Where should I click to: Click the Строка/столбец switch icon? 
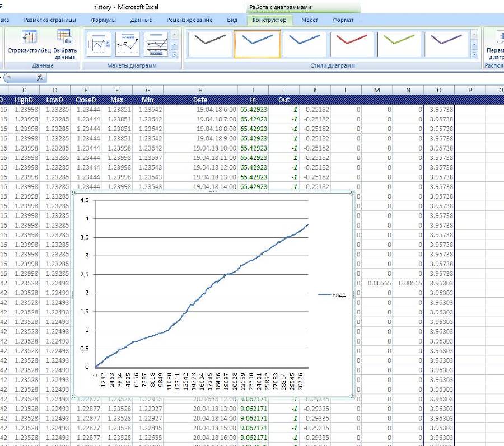coord(29,36)
